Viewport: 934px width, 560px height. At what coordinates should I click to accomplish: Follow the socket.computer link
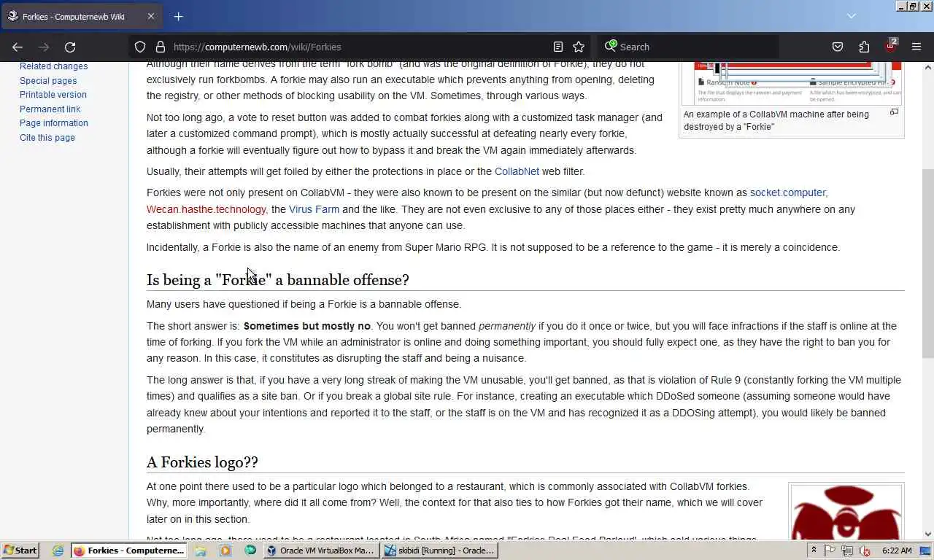point(787,192)
